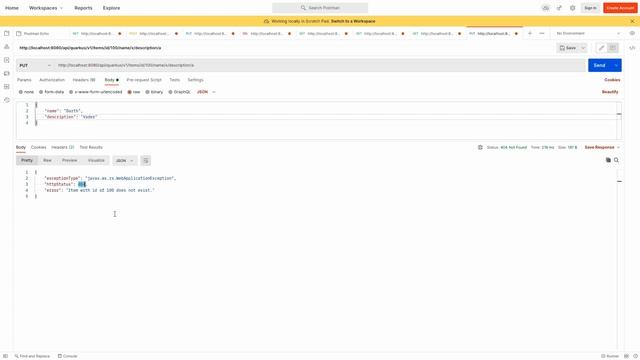Open the help icon in status bar
This screenshot has width=640, height=360.
[x=635, y=356]
